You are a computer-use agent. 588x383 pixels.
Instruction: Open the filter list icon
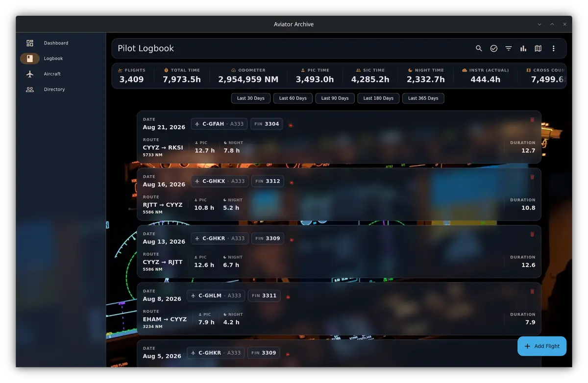pos(509,48)
